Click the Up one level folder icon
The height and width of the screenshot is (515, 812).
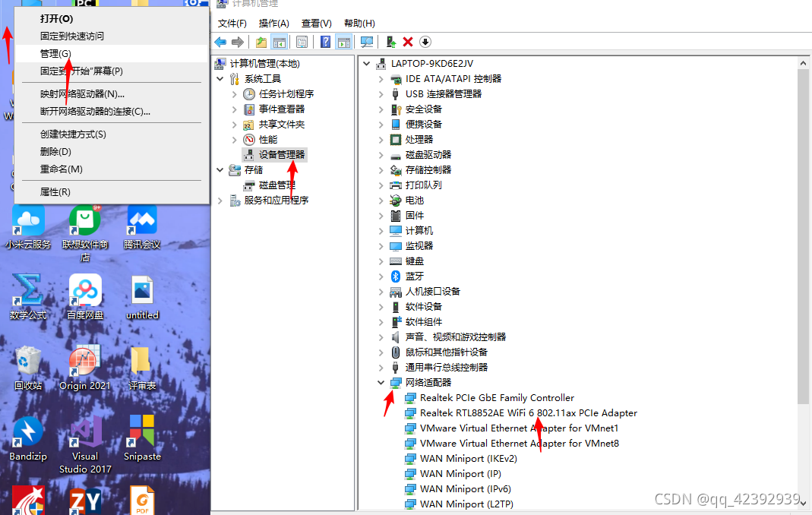coord(261,42)
